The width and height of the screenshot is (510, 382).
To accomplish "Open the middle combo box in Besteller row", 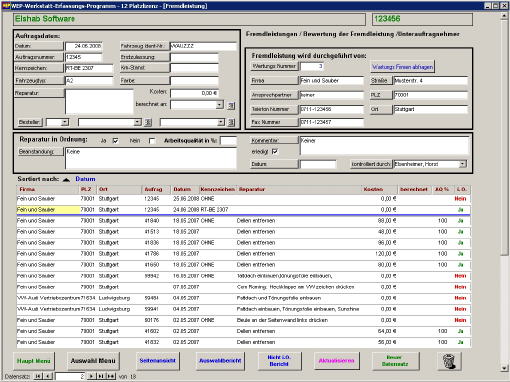I will [138, 122].
